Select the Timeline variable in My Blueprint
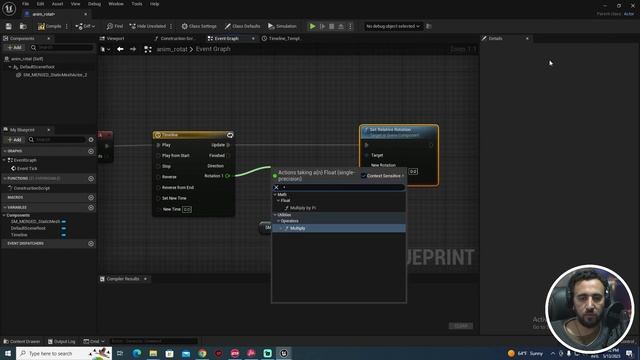The height and width of the screenshot is (360, 640). coord(19,235)
